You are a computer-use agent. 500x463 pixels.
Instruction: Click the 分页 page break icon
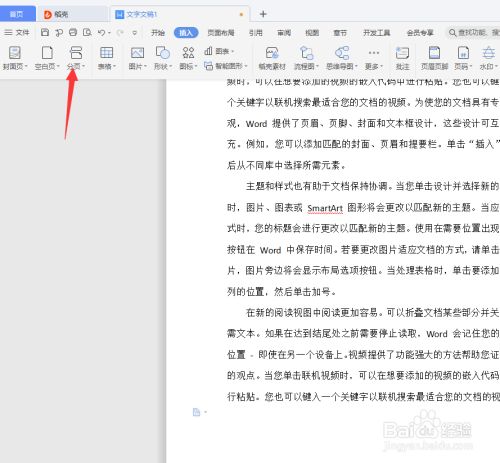(76, 53)
